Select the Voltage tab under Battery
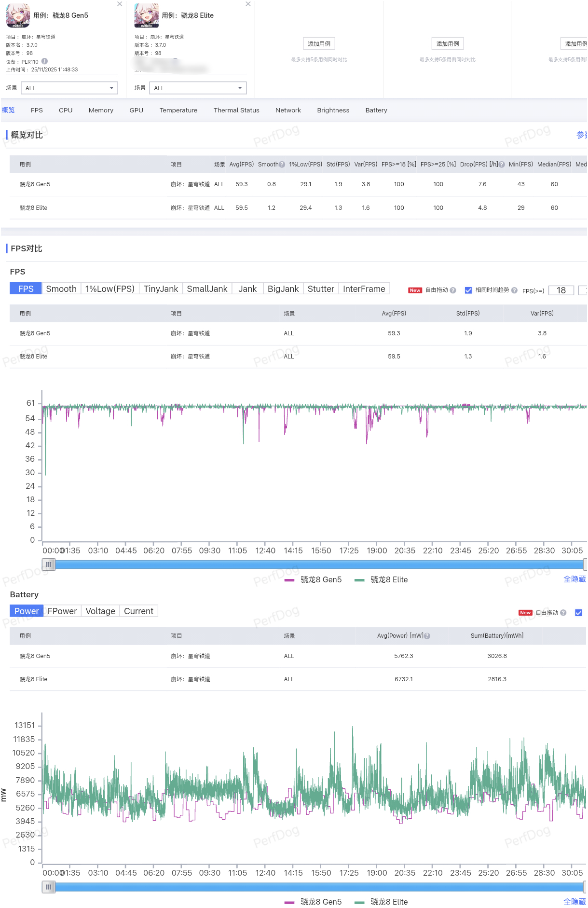 [x=100, y=611]
